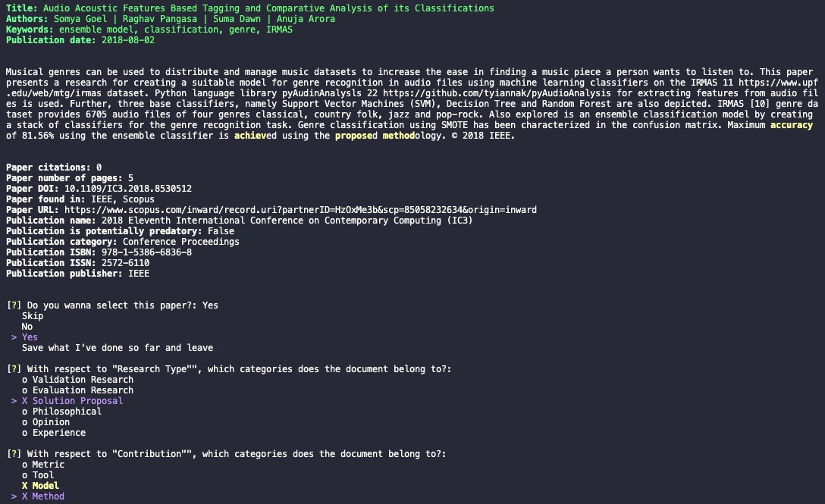Click the highlighted word accuracy in the abstract
Image resolution: width=825 pixels, height=504 pixels.
coord(792,125)
